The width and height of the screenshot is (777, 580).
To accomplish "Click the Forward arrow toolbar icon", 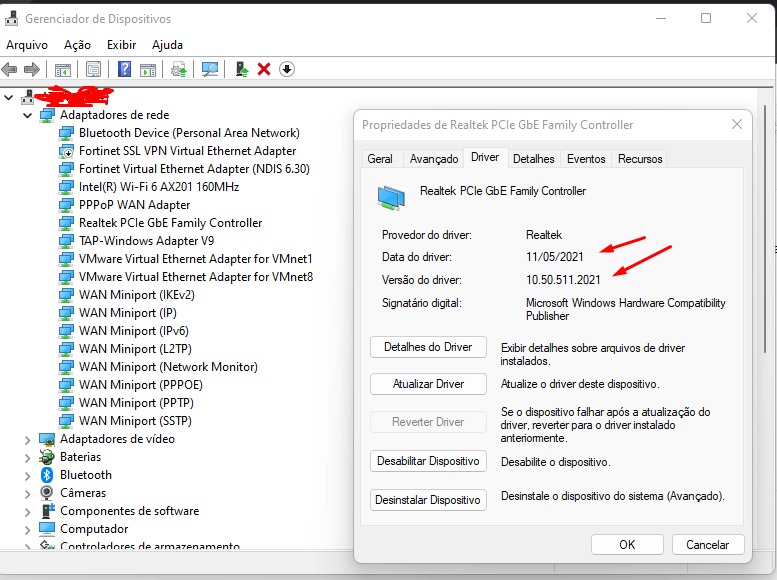I will (x=32, y=69).
